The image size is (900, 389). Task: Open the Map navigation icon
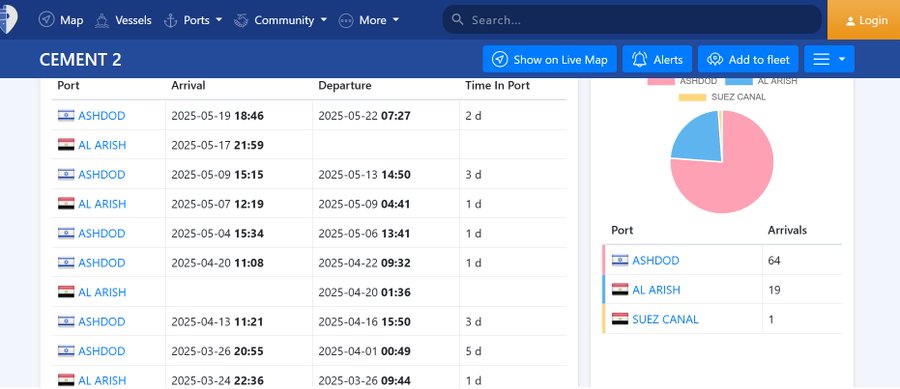point(46,20)
